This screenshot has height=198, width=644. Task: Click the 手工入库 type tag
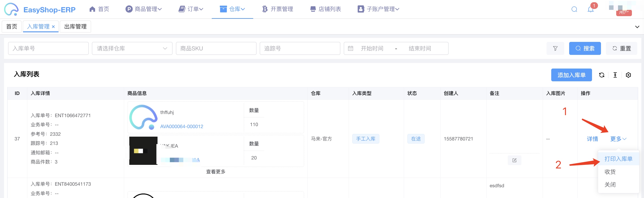point(365,139)
